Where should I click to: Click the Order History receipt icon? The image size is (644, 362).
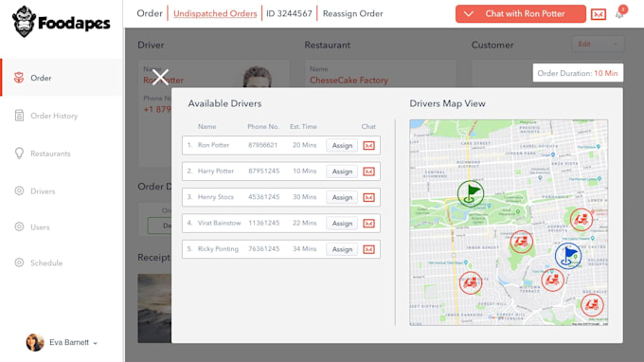[19, 116]
